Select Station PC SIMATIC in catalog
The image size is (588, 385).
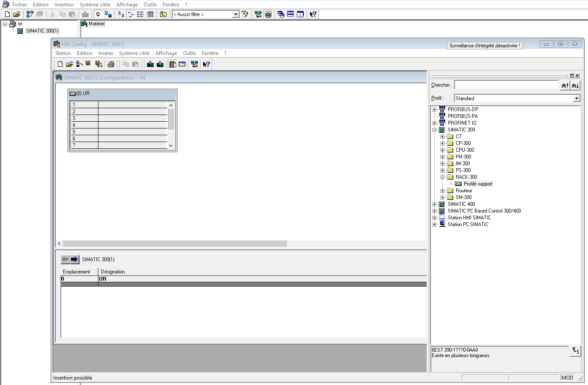[x=468, y=224]
